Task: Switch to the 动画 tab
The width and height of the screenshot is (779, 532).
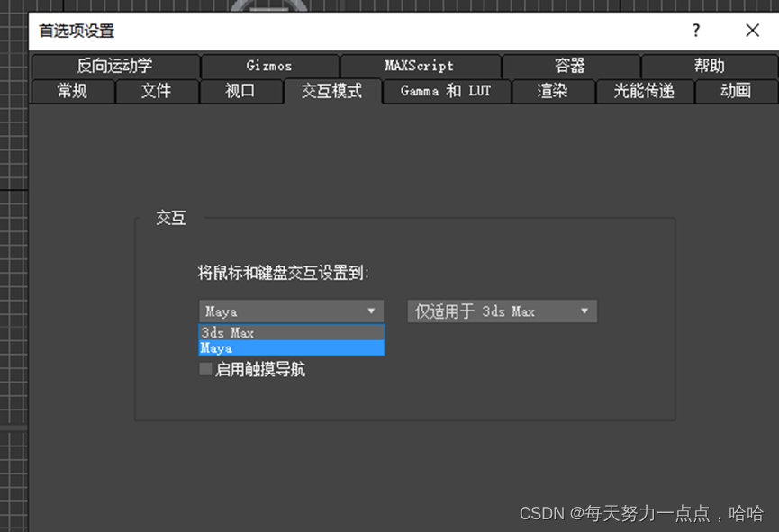Action: point(737,92)
